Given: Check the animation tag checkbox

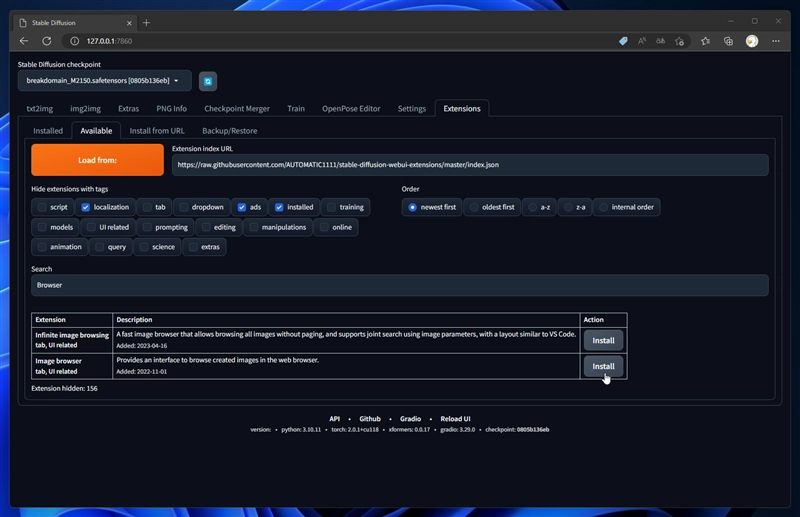Looking at the screenshot, I should (42, 247).
